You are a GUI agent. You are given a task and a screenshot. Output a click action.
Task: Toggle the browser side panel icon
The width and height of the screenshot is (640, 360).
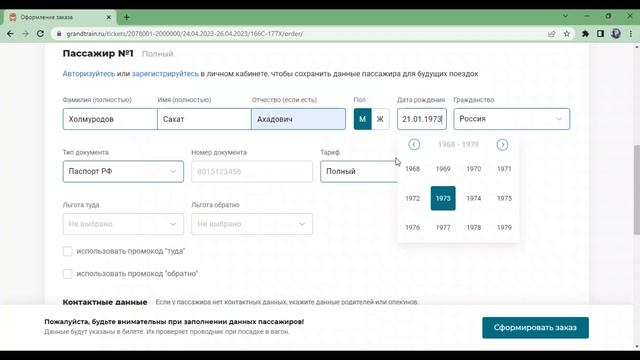point(600,34)
